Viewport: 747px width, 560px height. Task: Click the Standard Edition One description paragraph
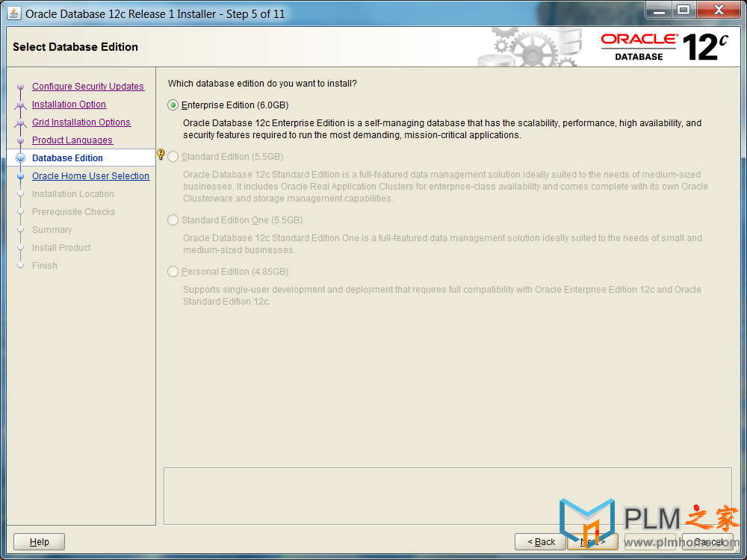[442, 244]
